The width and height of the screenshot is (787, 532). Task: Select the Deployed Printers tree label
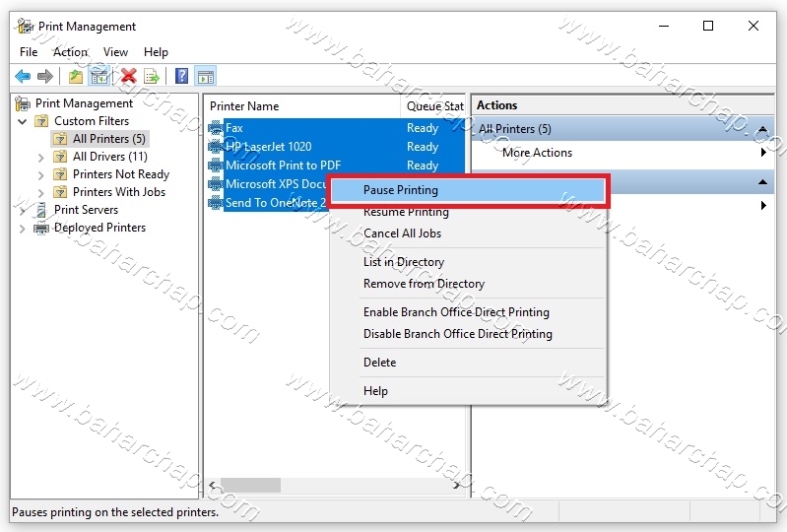(99, 228)
